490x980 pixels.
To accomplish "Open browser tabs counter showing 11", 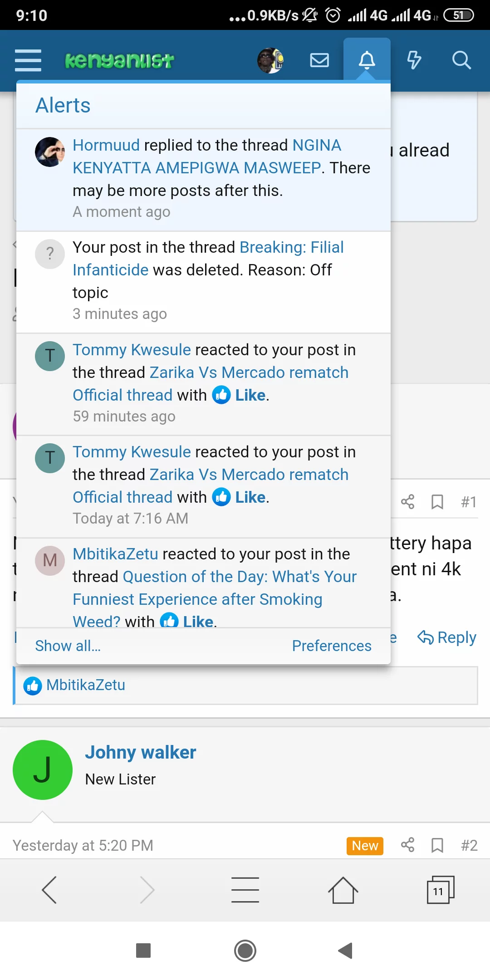I will coord(440,890).
